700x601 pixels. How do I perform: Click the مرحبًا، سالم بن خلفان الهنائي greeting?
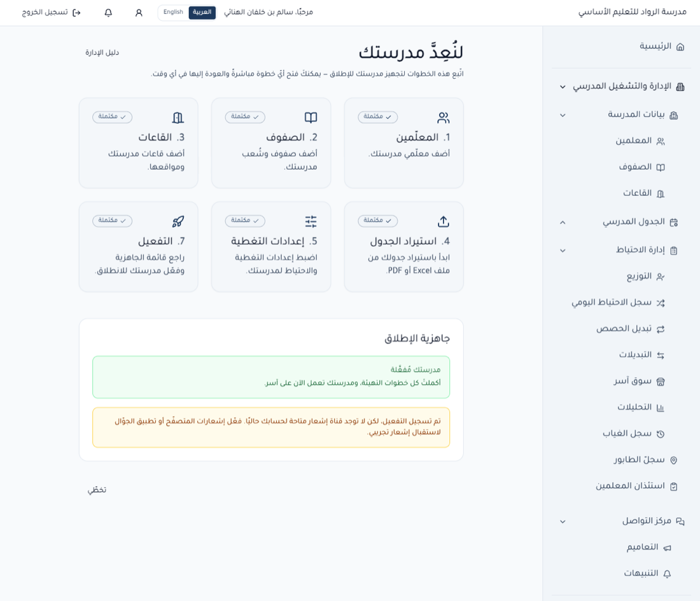pyautogui.click(x=269, y=13)
